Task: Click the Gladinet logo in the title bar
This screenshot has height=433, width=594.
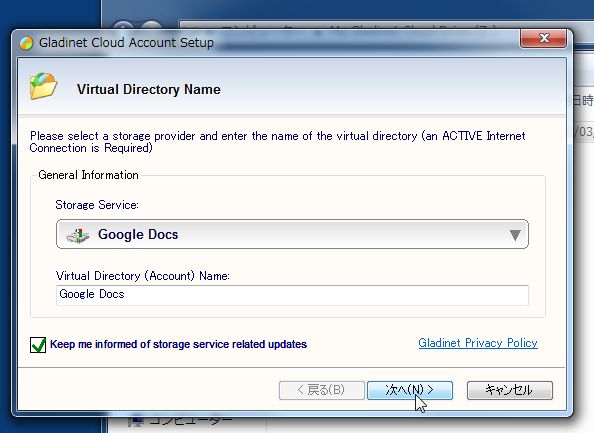Action: tap(26, 43)
